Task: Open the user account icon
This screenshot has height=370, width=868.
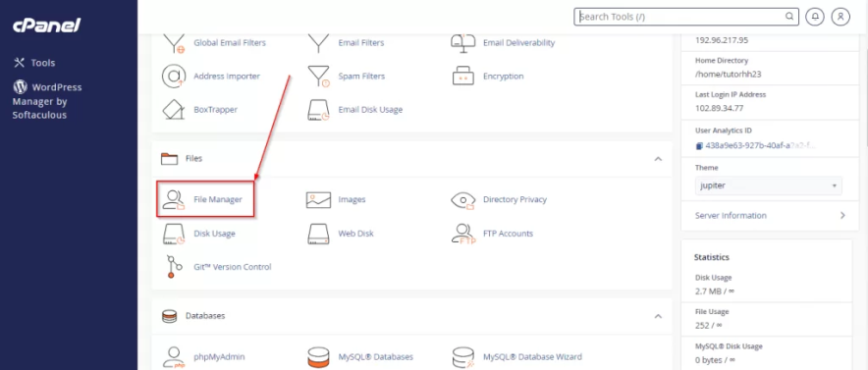Action: 841,17
